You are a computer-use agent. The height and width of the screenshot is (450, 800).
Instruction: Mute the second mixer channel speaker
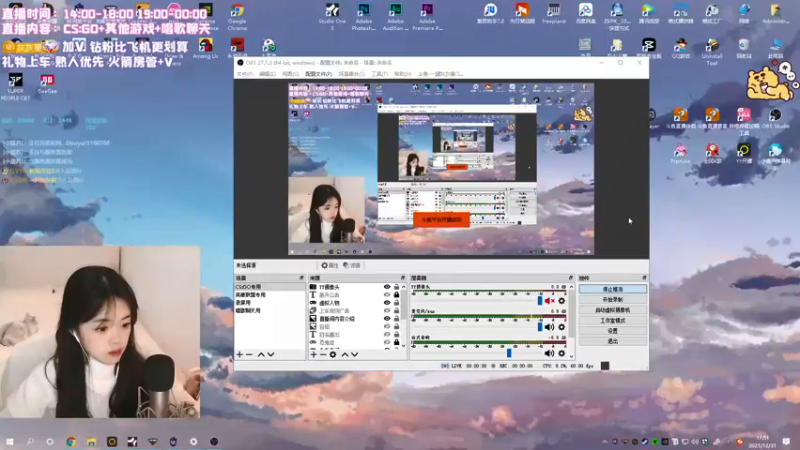click(x=549, y=327)
